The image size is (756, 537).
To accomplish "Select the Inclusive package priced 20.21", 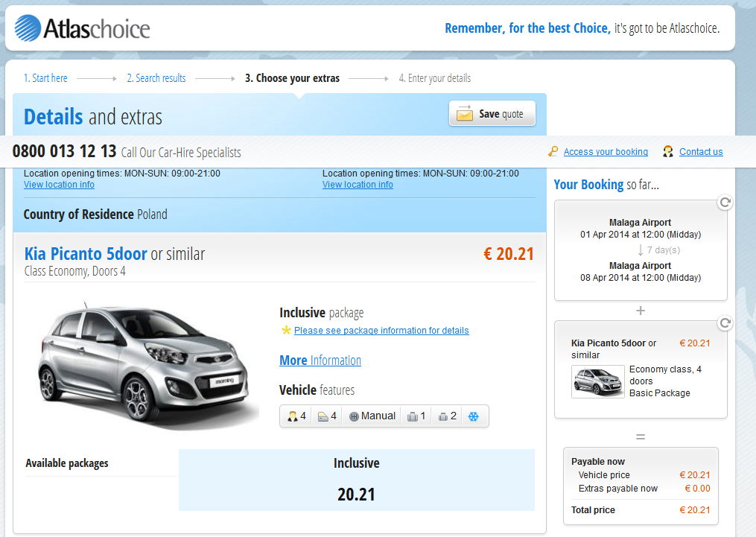I will click(356, 480).
